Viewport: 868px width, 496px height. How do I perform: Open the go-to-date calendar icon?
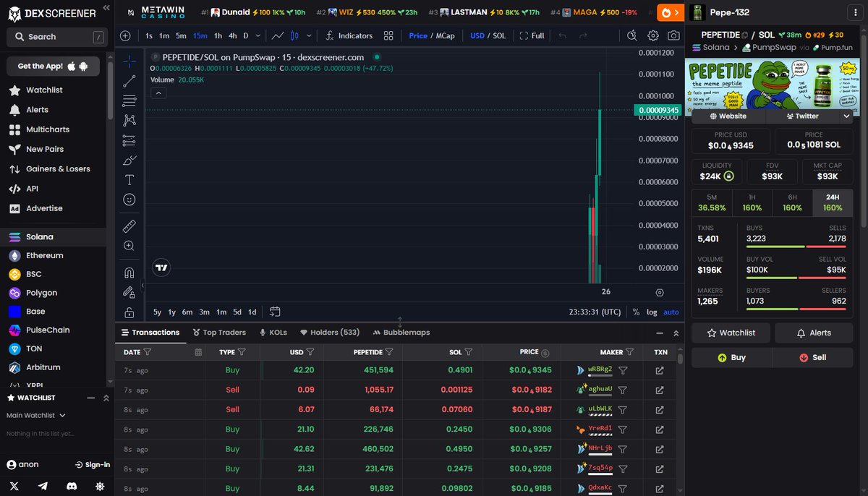click(275, 312)
